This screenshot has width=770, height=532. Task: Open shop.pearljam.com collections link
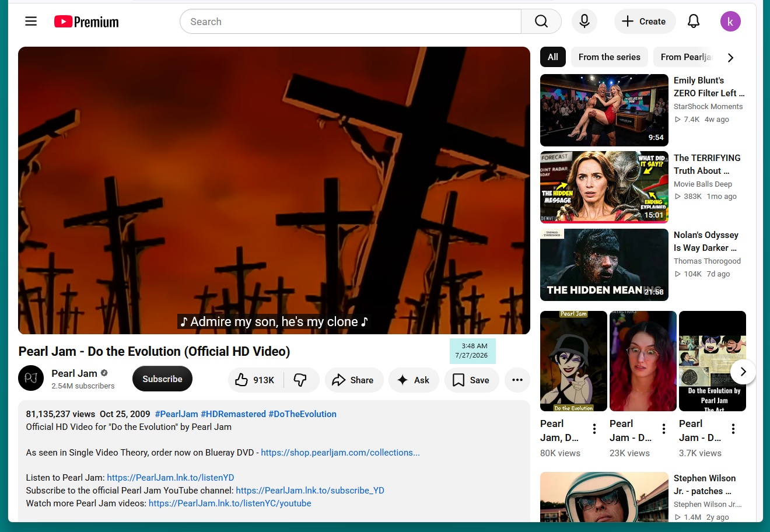340,453
